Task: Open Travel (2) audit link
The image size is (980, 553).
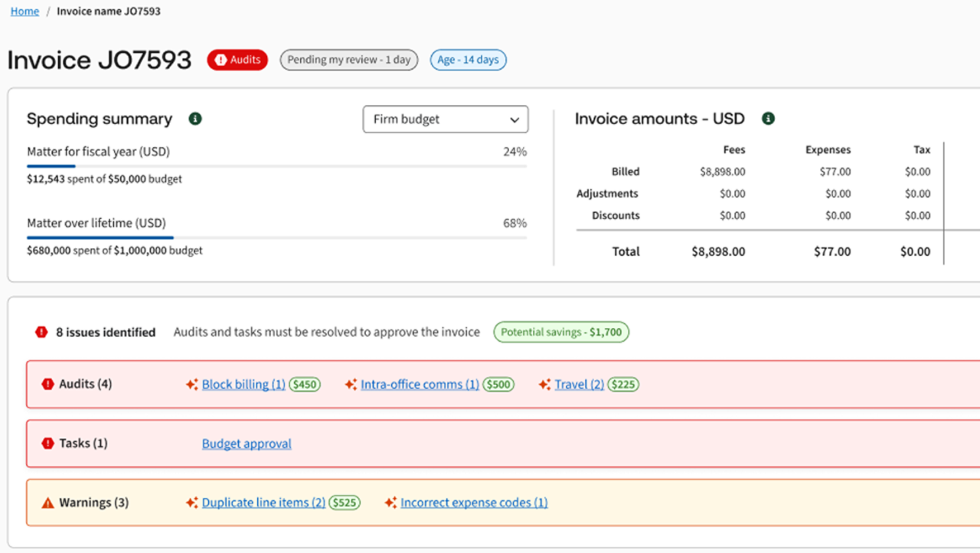Action: 580,384
